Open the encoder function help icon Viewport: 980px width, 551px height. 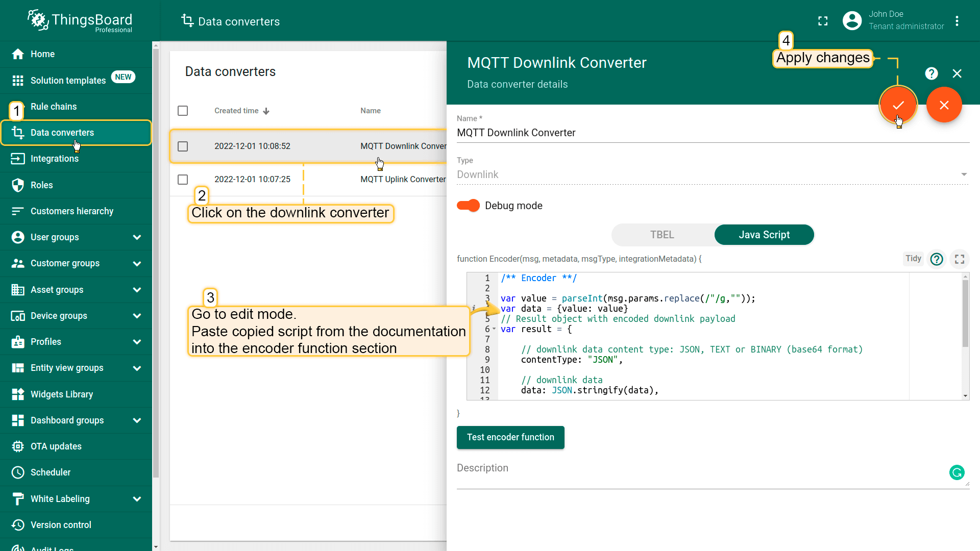pyautogui.click(x=937, y=259)
